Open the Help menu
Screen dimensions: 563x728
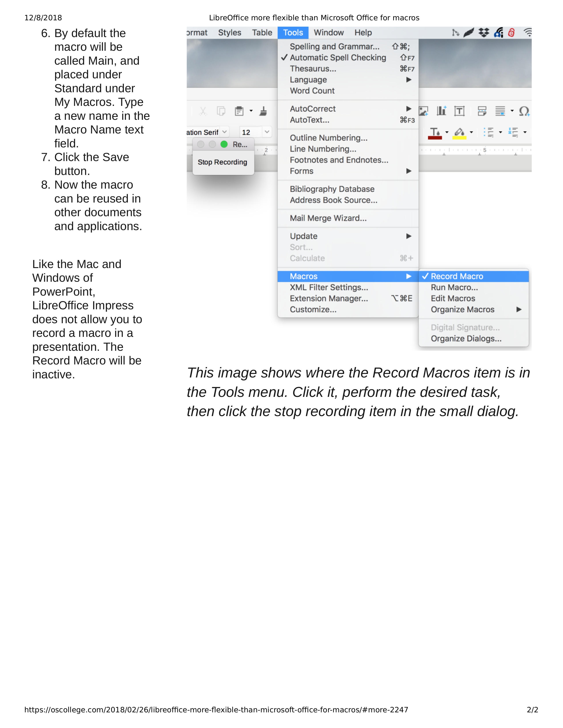[x=363, y=33]
